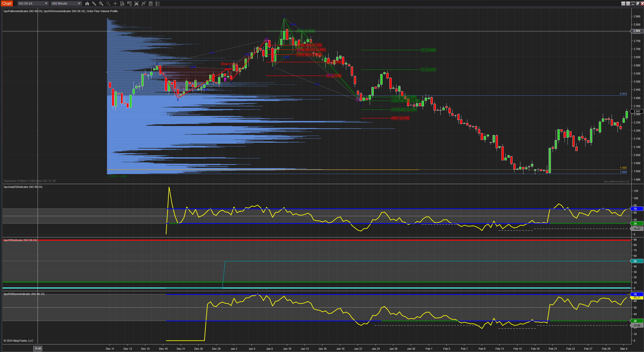Open the Data Box icon

tap(122, 4)
